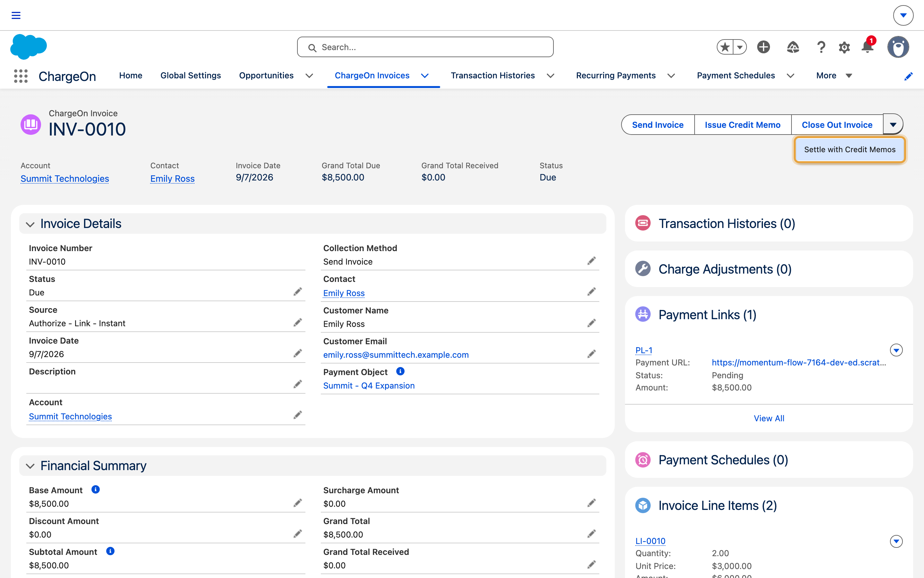
Task: Open Trailhead guidance icon
Action: (x=793, y=47)
